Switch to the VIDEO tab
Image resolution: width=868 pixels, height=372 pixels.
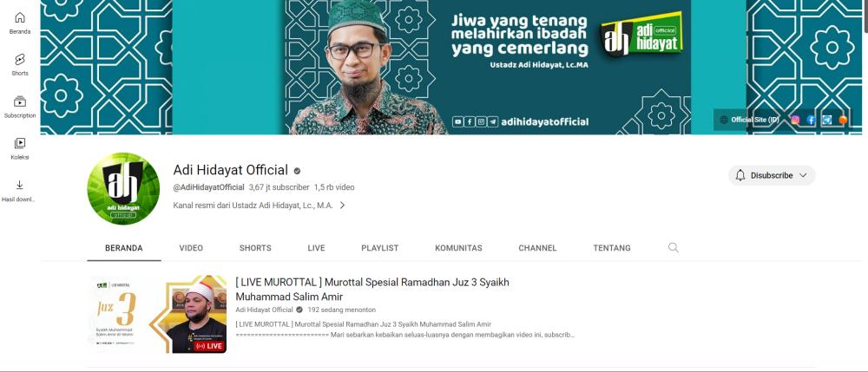coord(191,248)
